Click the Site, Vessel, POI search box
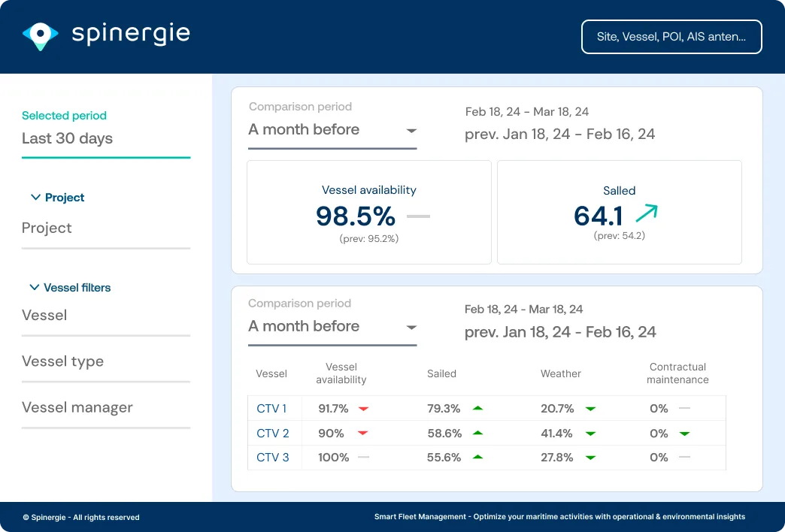Viewport: 785px width, 532px height. (671, 37)
